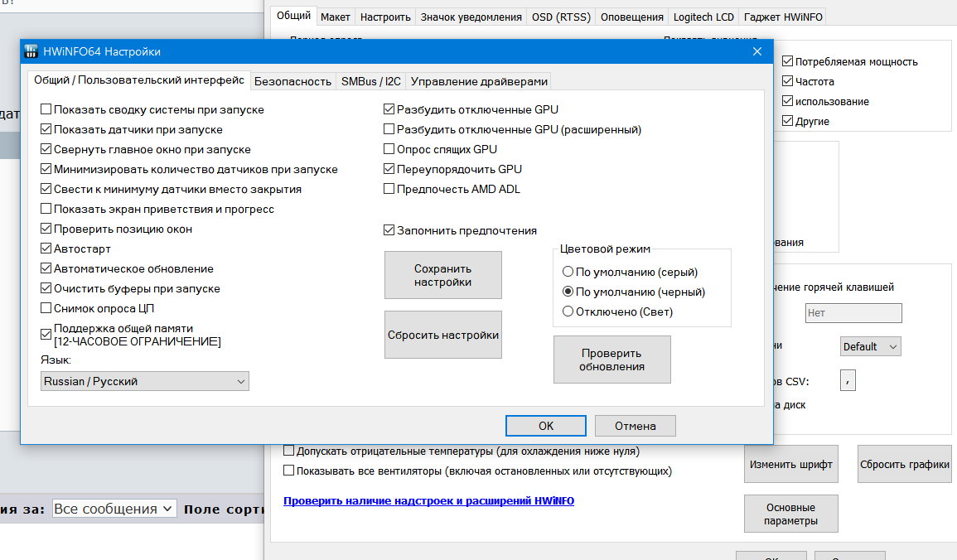Enable 'Снимок опроса ЦП' checkbox
This screenshot has width=957, height=560.
tap(46, 308)
